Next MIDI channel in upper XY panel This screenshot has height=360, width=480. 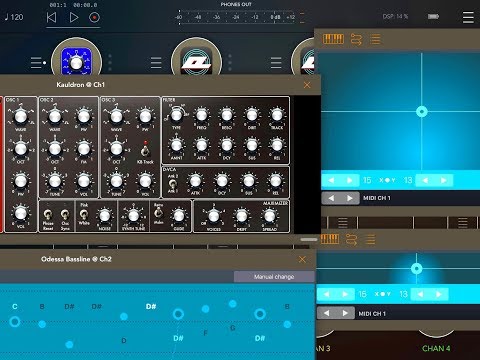[x=350, y=198]
